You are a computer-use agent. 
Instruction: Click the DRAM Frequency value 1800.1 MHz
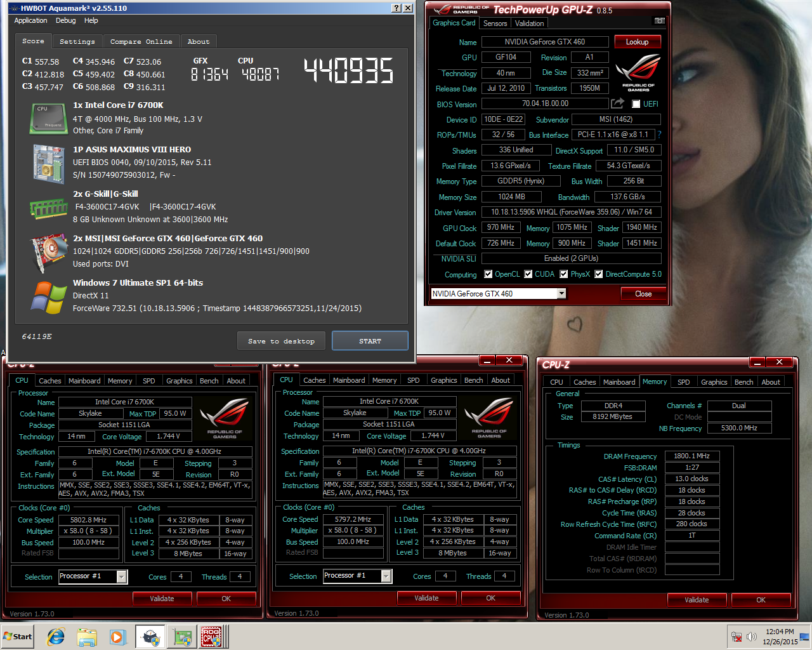tap(691, 456)
